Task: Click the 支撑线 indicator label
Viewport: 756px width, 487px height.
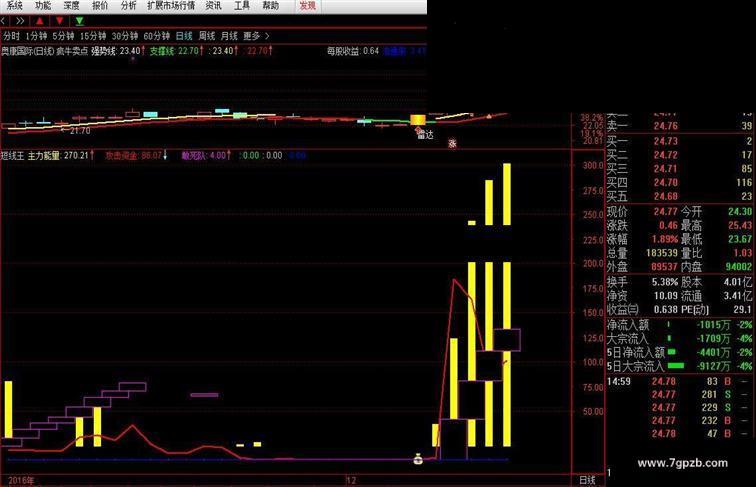Action: [162, 51]
